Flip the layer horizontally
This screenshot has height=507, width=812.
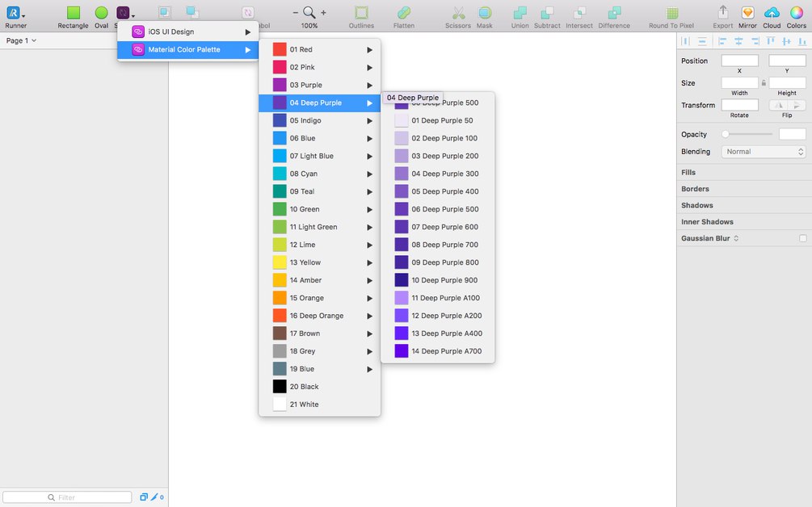pyautogui.click(x=778, y=105)
